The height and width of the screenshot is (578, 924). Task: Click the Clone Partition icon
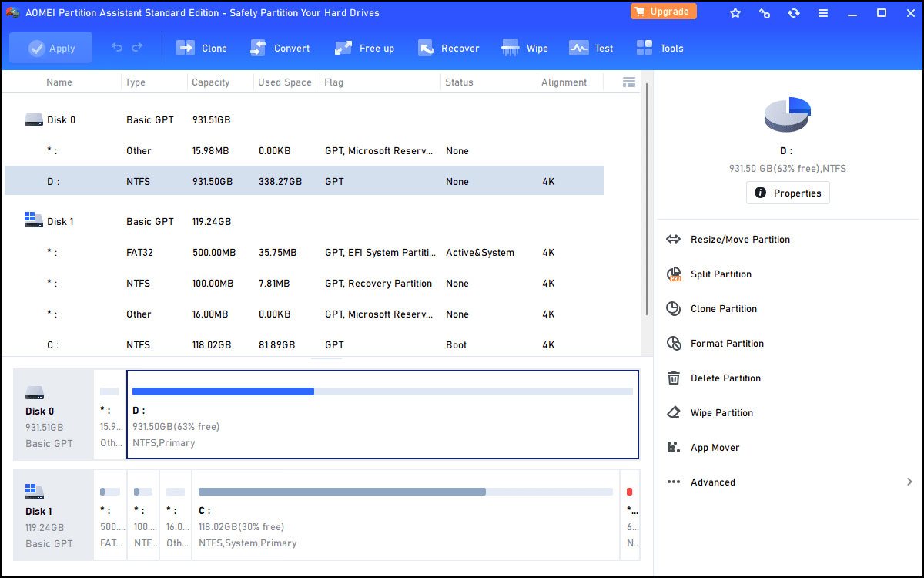674,309
